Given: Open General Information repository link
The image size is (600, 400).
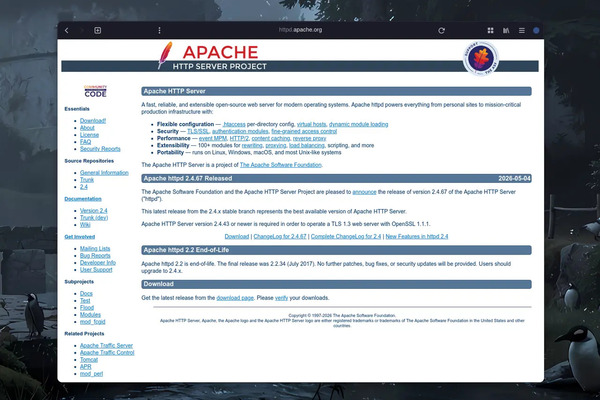Looking at the screenshot, I should pyautogui.click(x=104, y=173).
